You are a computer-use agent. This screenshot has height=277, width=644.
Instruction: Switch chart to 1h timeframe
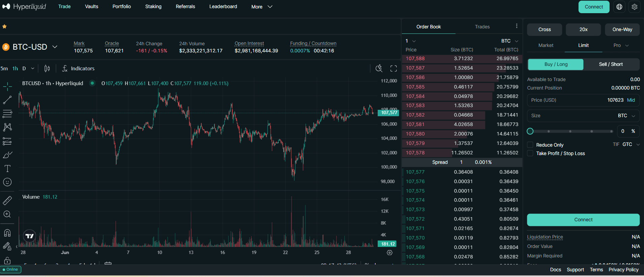[x=15, y=69]
